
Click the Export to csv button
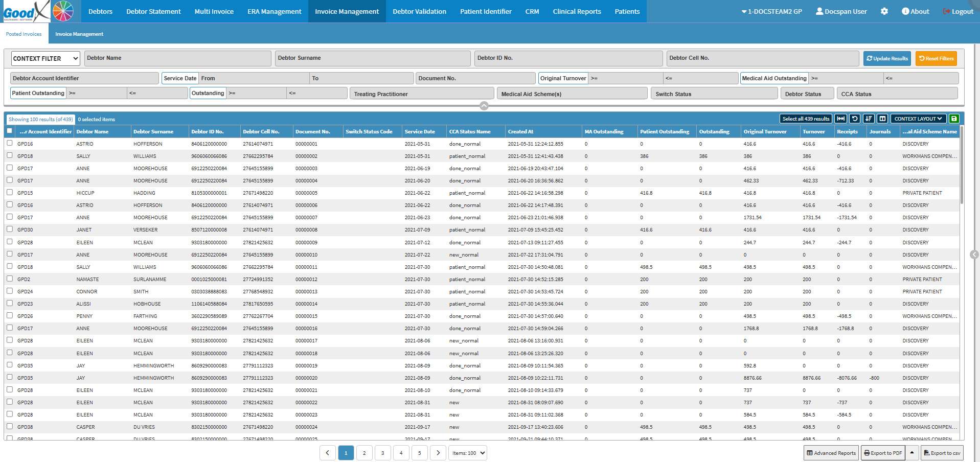click(942, 453)
